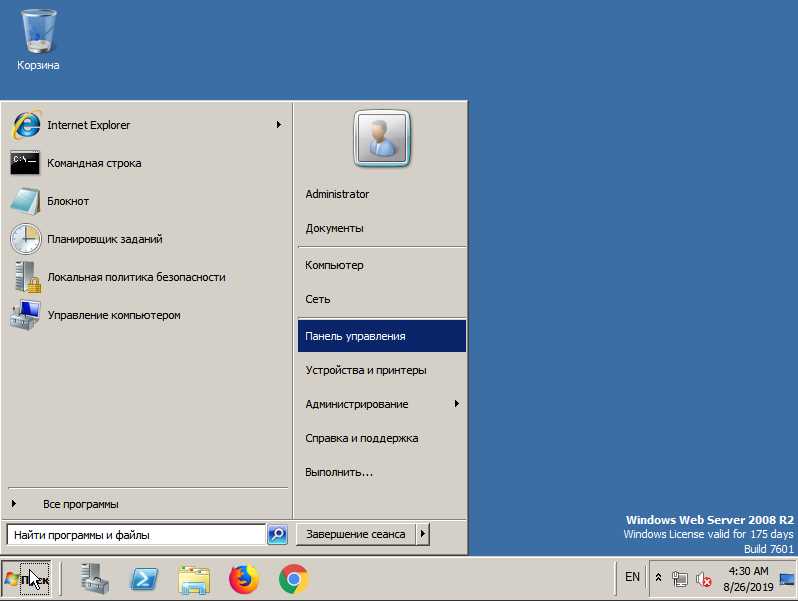Click the network tray icon
The image size is (798, 601).
(x=679, y=579)
